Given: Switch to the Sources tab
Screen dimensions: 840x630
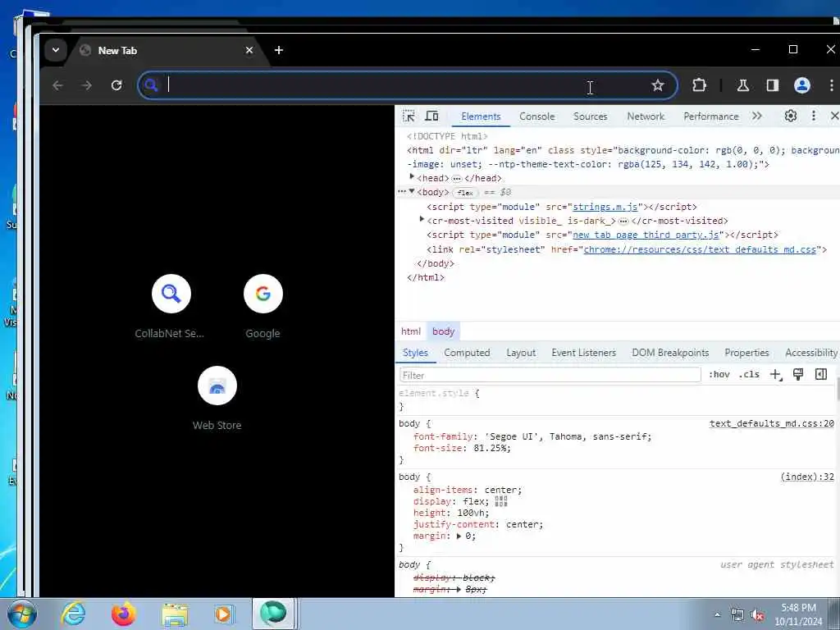Looking at the screenshot, I should (591, 116).
